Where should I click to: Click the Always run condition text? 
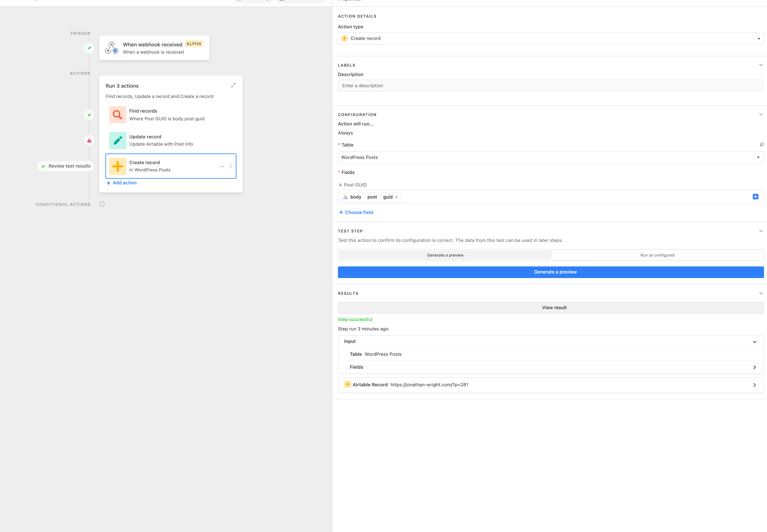coord(345,133)
